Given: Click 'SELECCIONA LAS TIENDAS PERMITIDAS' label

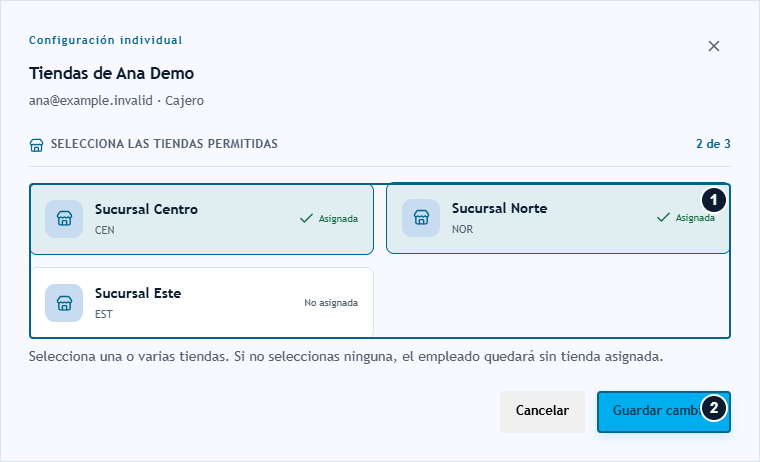Looking at the screenshot, I should click(164, 144).
